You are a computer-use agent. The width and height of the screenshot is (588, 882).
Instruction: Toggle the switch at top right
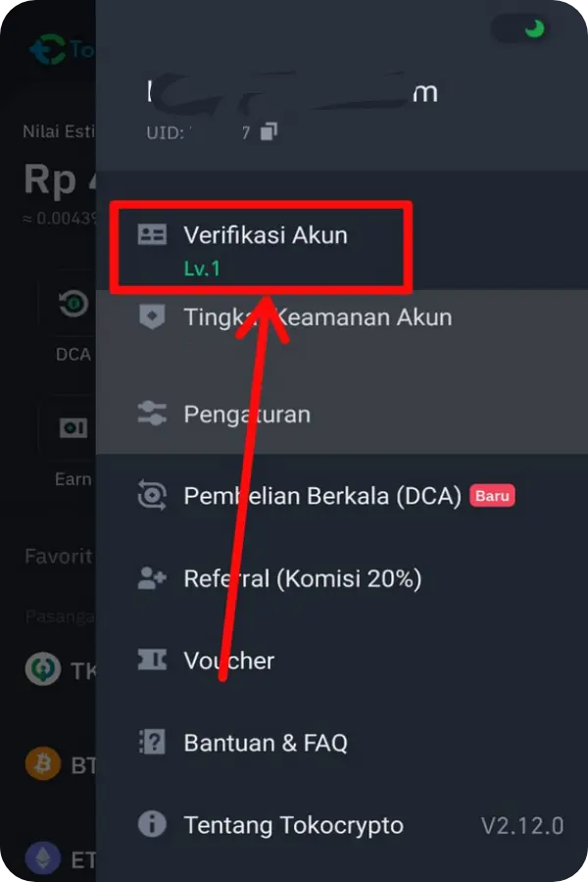[521, 29]
